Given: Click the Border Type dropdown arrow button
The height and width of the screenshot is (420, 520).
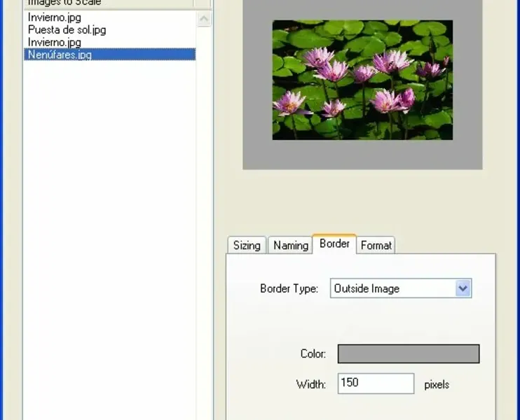Looking at the screenshot, I should [x=463, y=288].
